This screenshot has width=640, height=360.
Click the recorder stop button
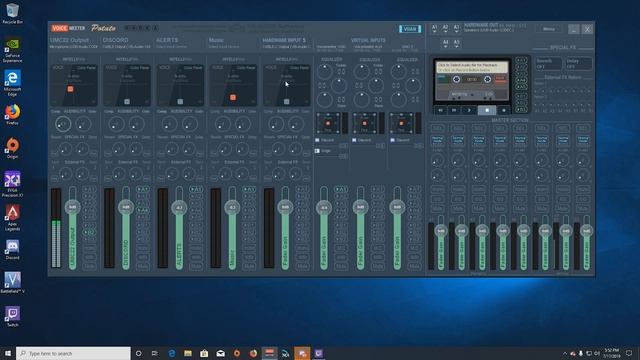[x=487, y=110]
